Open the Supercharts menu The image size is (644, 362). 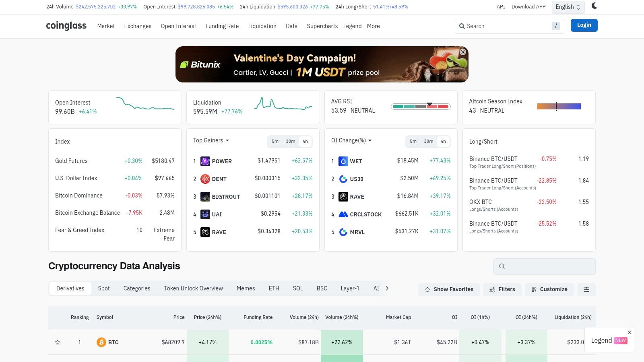click(x=322, y=26)
